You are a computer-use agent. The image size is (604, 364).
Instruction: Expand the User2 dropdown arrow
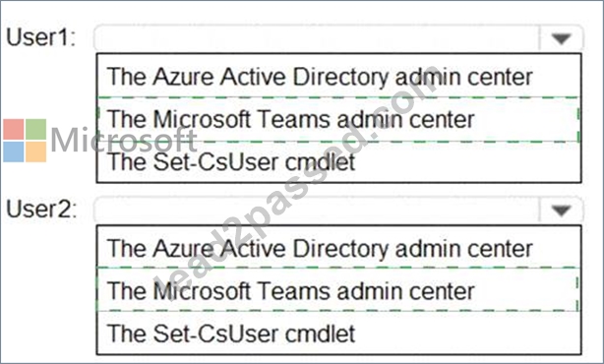(x=561, y=210)
